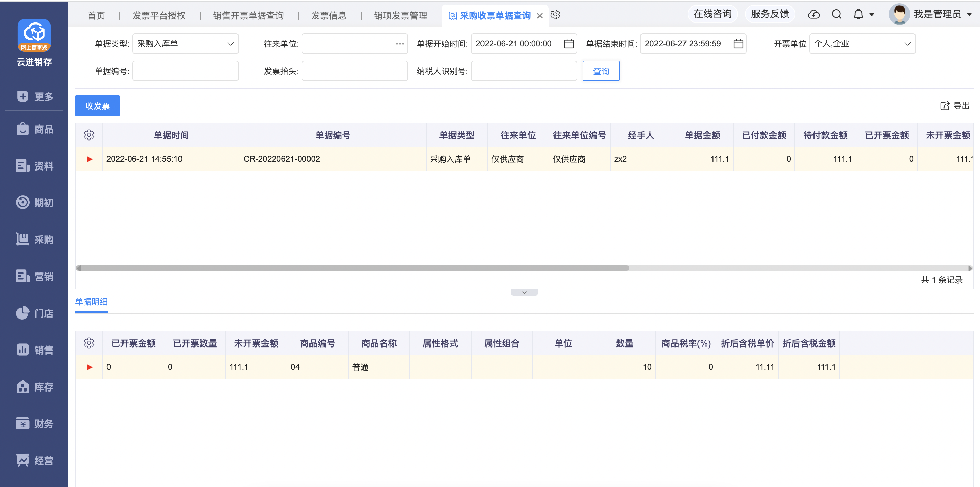Open the notification bell
Screen dimensions: 980x487
(x=858, y=14)
